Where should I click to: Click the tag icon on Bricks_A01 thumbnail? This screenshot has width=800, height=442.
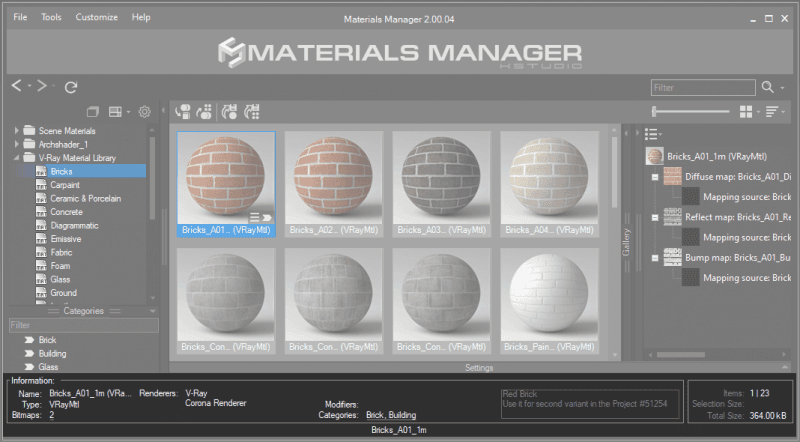[267, 218]
